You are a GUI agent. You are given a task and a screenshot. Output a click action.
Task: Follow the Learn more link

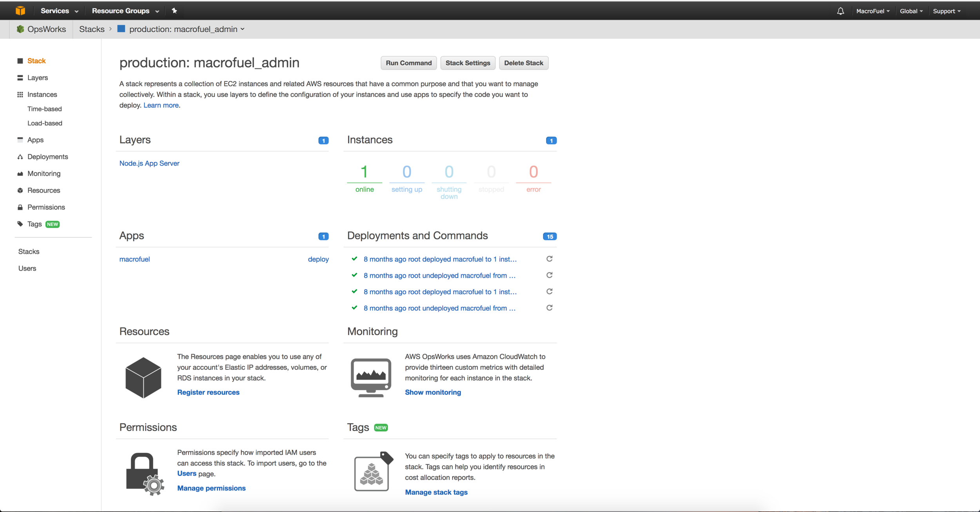coord(161,105)
